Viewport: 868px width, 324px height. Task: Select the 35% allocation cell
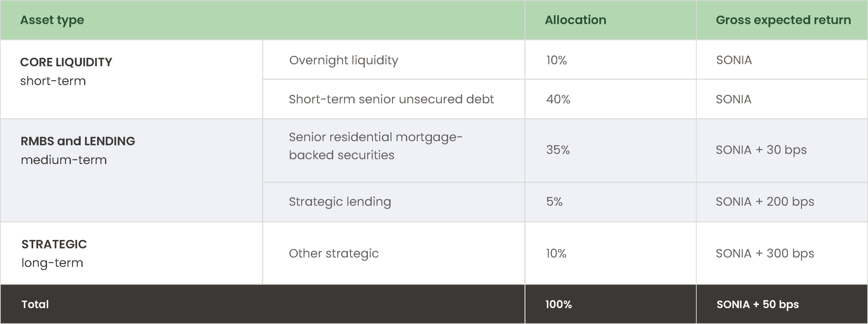[x=558, y=150]
